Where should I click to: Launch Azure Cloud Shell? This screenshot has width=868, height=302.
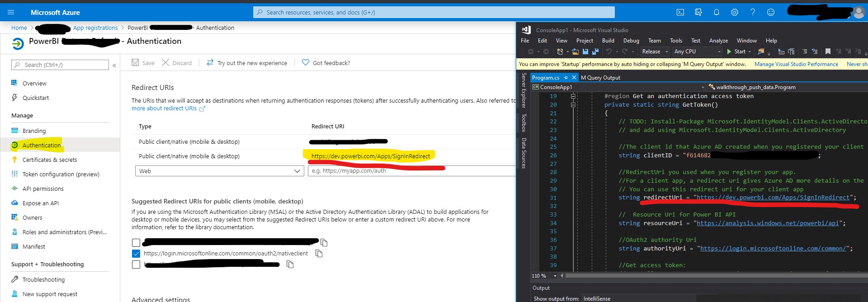[x=680, y=12]
